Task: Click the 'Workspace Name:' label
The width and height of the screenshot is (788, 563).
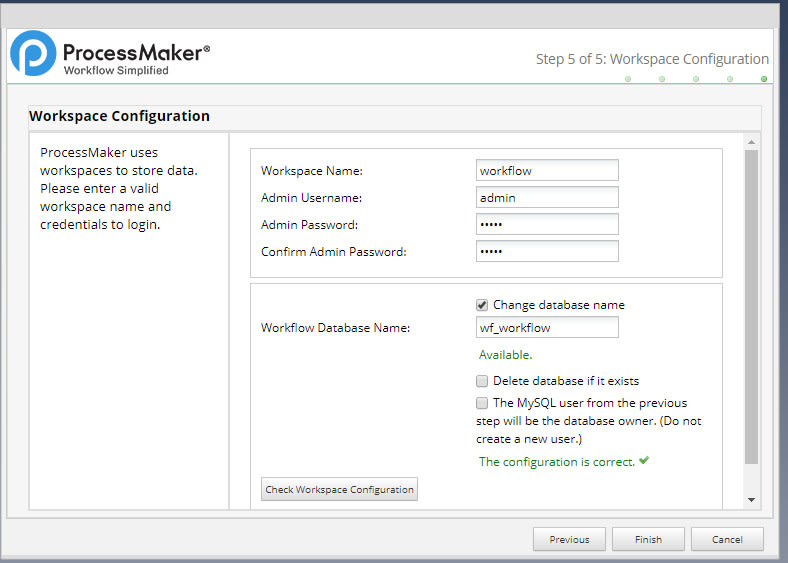Action: coord(312,171)
